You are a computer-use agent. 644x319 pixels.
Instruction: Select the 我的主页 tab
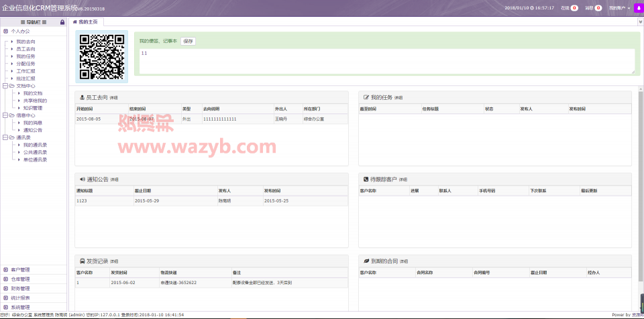86,22
